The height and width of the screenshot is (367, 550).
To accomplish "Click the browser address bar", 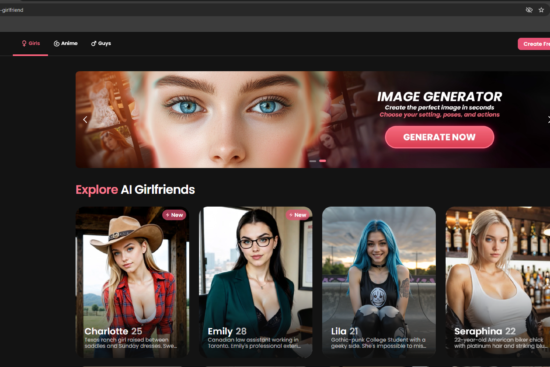I will (260, 10).
